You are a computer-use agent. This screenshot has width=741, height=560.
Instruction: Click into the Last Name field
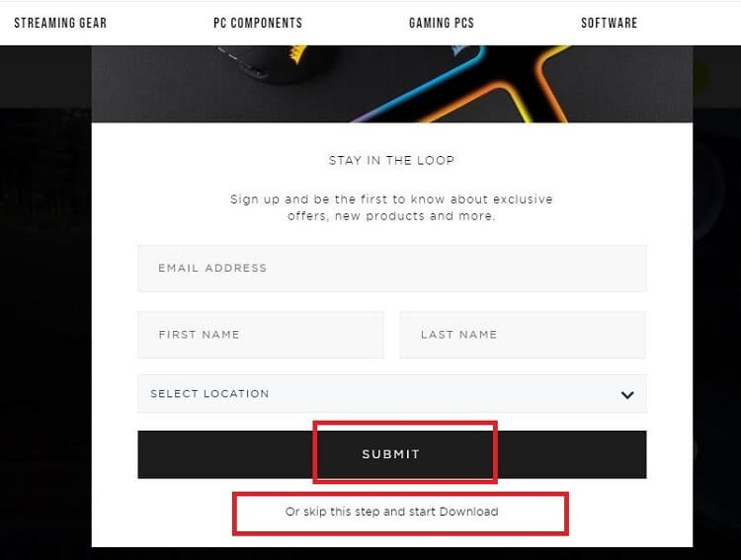click(x=522, y=335)
